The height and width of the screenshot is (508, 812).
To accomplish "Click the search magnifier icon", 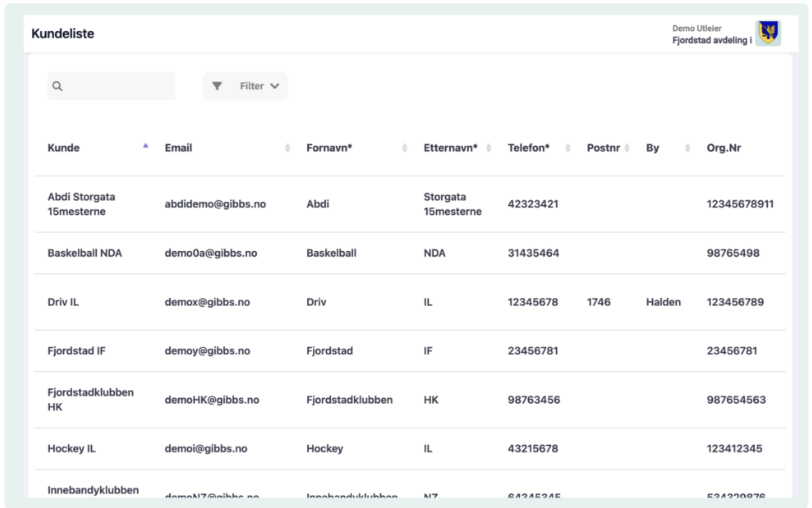I will pyautogui.click(x=57, y=87).
